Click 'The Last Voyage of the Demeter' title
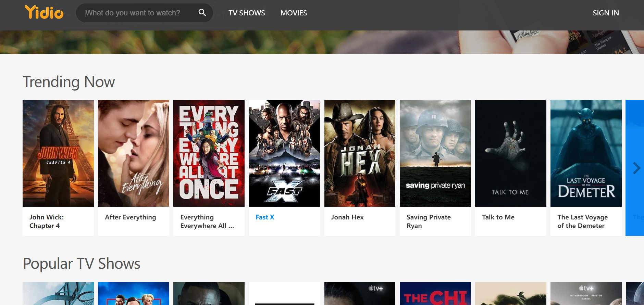This screenshot has width=644, height=305. 582,221
